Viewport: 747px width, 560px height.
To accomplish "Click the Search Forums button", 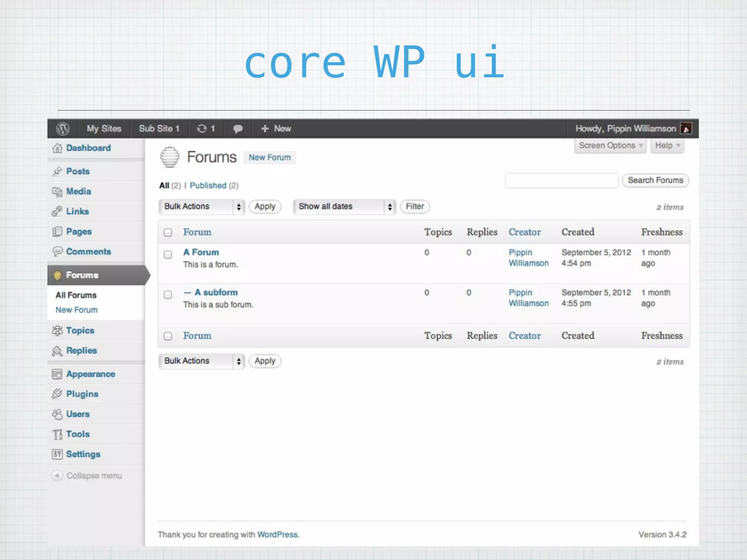I will [655, 180].
